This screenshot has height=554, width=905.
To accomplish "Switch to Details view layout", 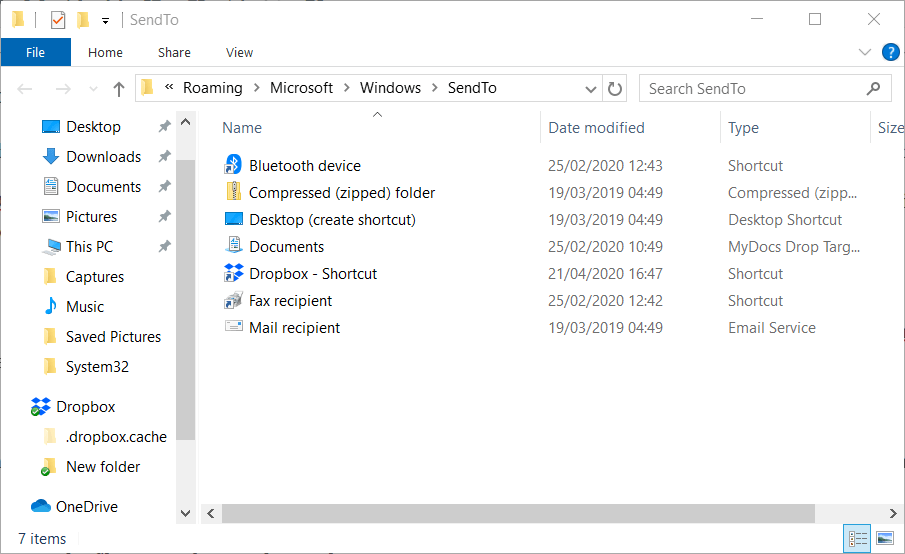I will click(858, 539).
